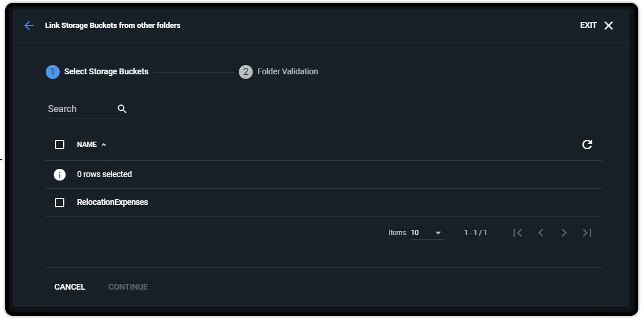Click the X close icon

pos(609,26)
